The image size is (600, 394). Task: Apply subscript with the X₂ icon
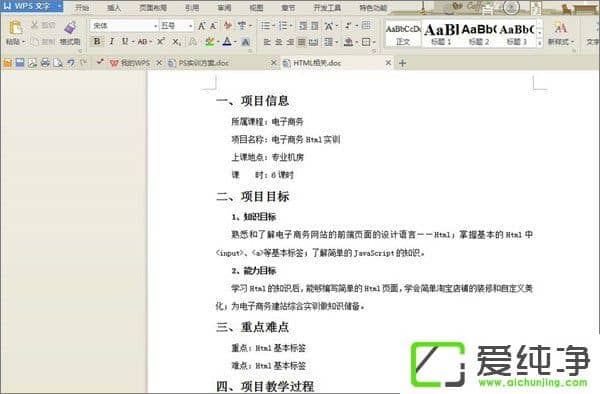coord(176,42)
